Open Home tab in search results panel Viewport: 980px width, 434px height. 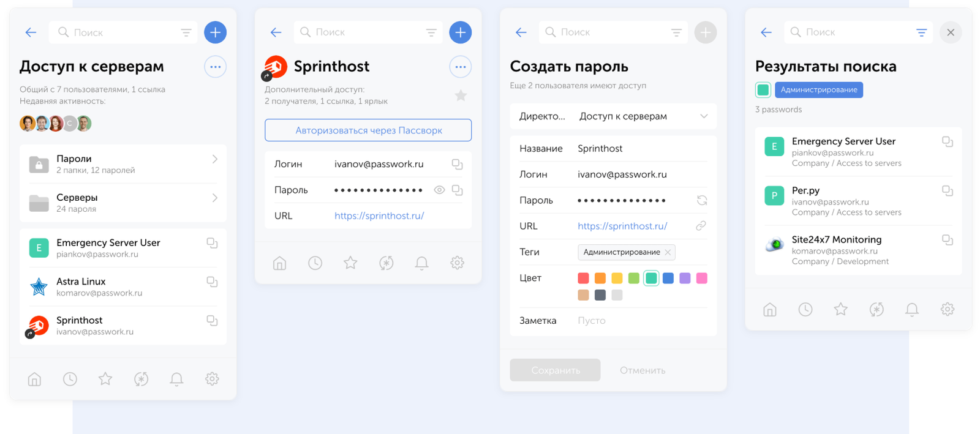pyautogui.click(x=770, y=309)
